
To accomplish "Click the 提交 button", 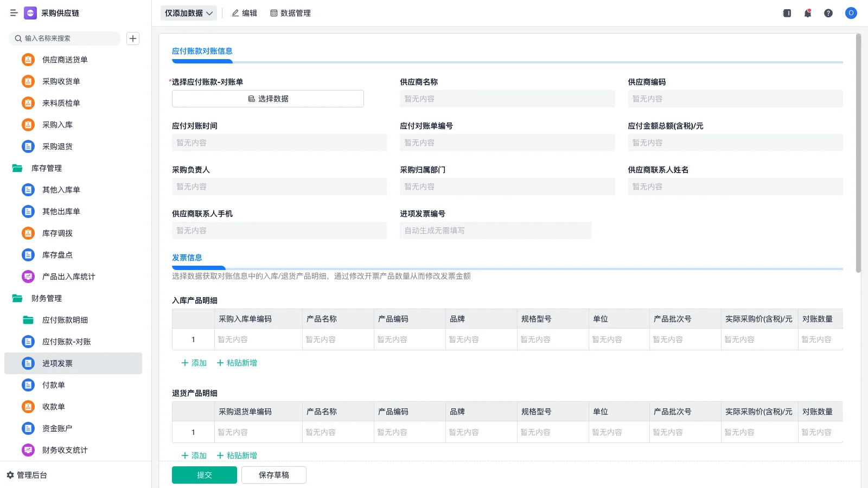I will (204, 474).
